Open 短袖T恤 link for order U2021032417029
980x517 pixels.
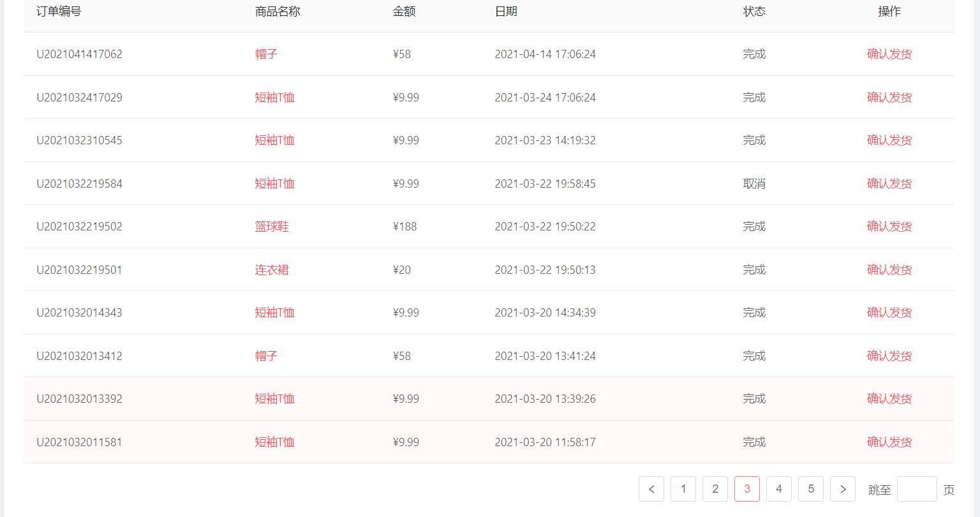(274, 98)
